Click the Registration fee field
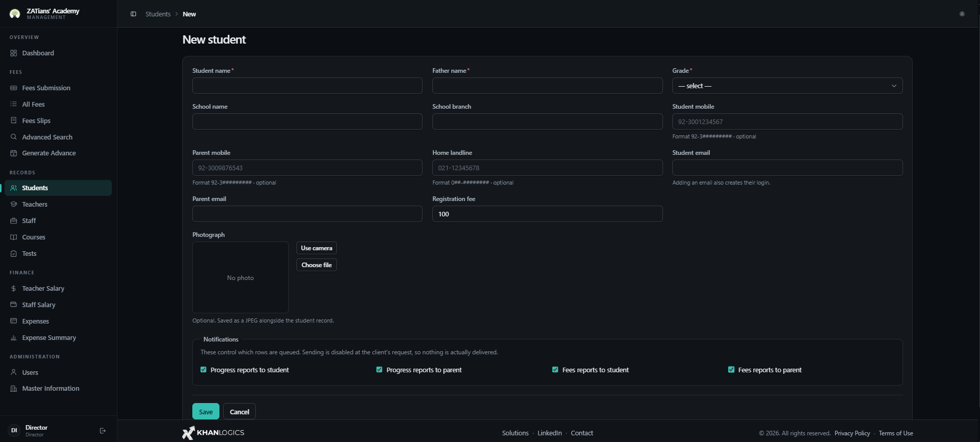Image resolution: width=980 pixels, height=442 pixels. pos(547,214)
